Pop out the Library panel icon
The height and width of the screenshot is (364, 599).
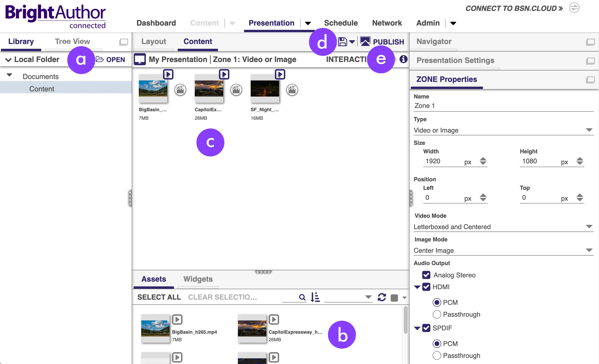[x=123, y=42]
